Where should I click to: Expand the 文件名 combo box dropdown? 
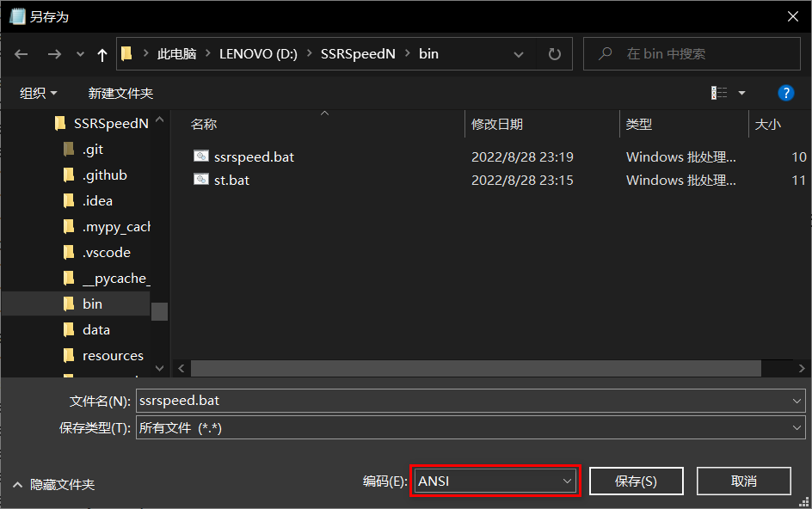[796, 400]
